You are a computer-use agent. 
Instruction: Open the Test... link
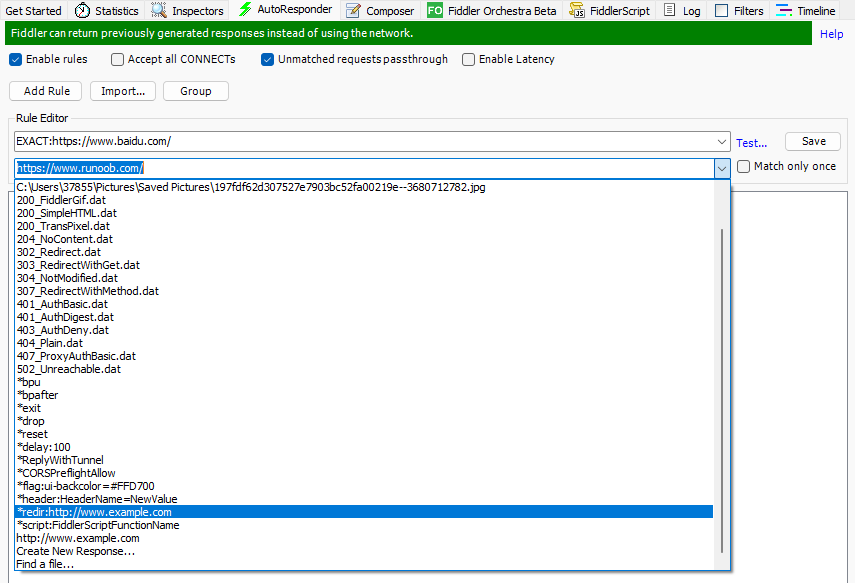[751, 143]
